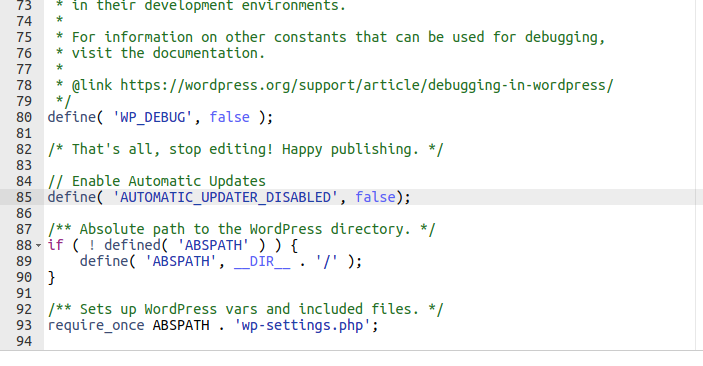Screen dimensions: 703x366
Task: Click the 'ABSPATH' string inside defined()
Action: pyautogui.click(x=213, y=245)
